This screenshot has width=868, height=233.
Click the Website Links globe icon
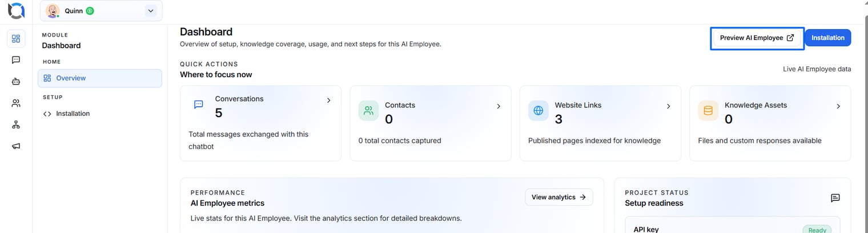point(539,111)
